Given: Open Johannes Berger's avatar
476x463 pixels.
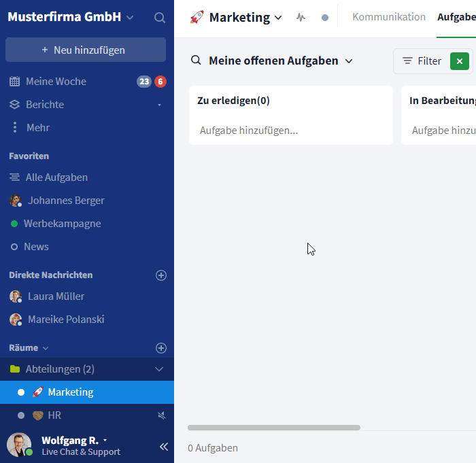Looking at the screenshot, I should [16, 201].
